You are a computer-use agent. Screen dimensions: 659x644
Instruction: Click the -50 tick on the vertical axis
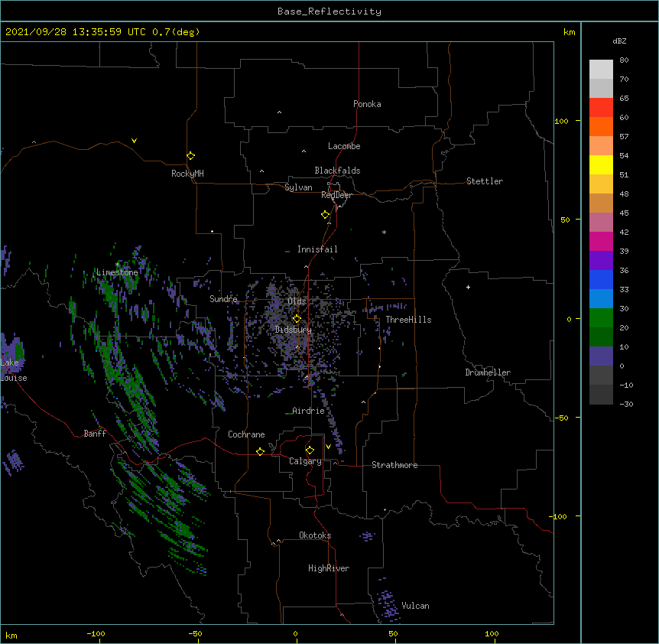[x=561, y=418]
